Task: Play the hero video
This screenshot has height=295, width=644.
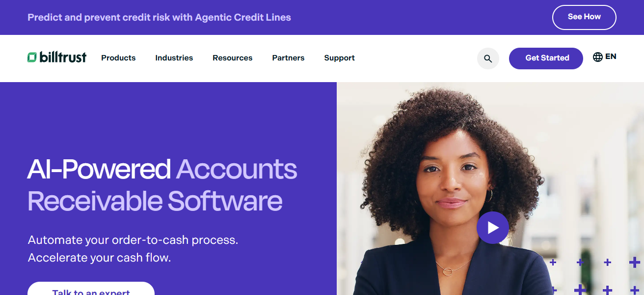Action: coord(493,228)
